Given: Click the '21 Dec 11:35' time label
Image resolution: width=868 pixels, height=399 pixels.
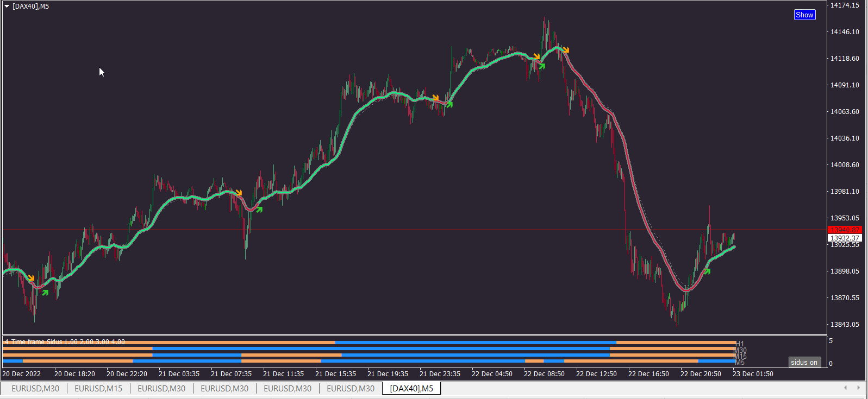Looking at the screenshot, I should pyautogui.click(x=283, y=374).
